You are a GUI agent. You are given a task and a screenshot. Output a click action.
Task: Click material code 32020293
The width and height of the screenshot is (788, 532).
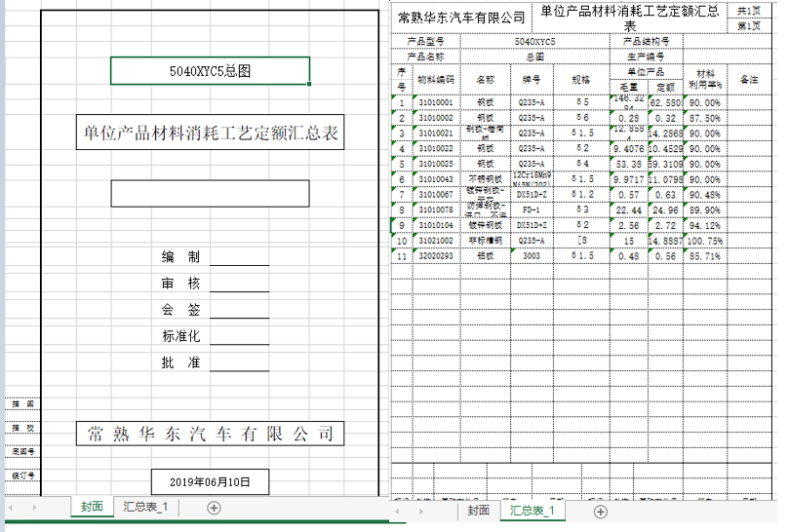(436, 256)
